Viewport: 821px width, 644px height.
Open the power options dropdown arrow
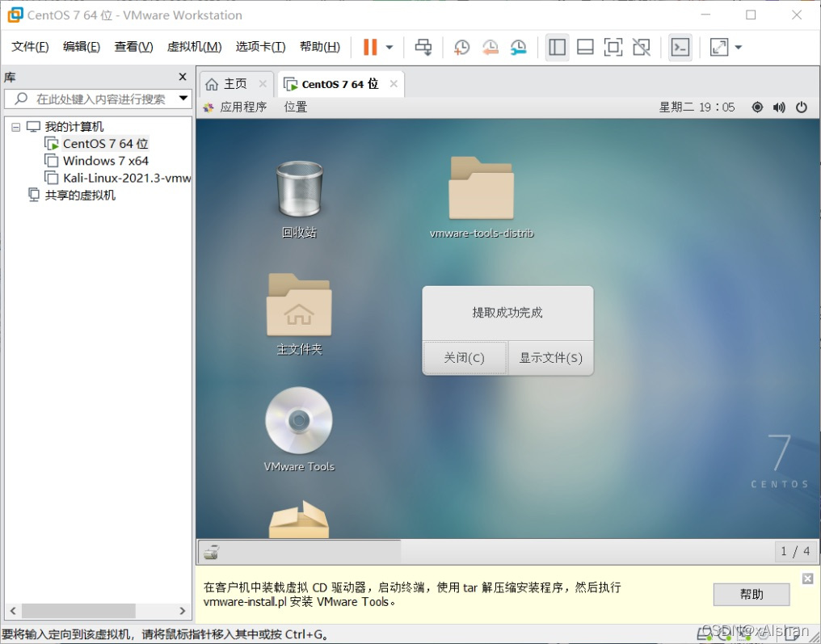[x=389, y=47]
